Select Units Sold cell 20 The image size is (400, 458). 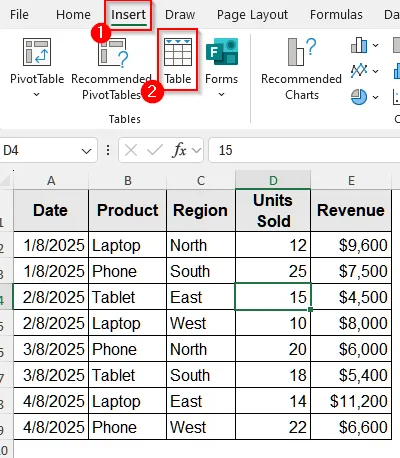(x=273, y=349)
